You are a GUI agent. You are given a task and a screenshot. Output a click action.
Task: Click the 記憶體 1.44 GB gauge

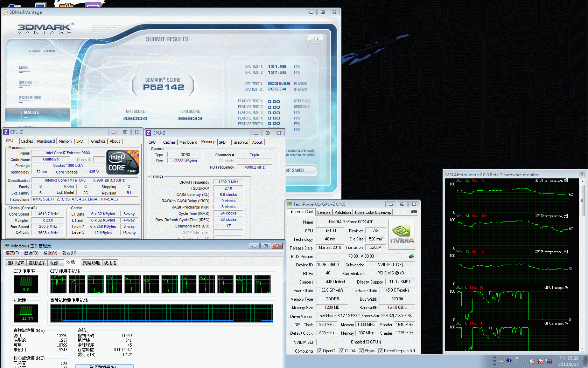tap(26, 313)
